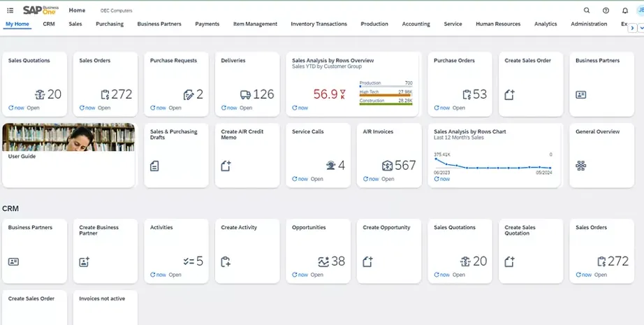Open the notifications bell icon
This screenshot has width=644, height=325.
coord(624,10)
